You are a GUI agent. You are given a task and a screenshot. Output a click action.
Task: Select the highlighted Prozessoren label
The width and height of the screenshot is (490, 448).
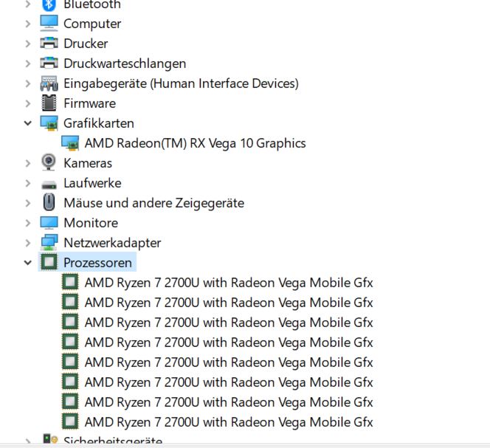click(x=97, y=263)
